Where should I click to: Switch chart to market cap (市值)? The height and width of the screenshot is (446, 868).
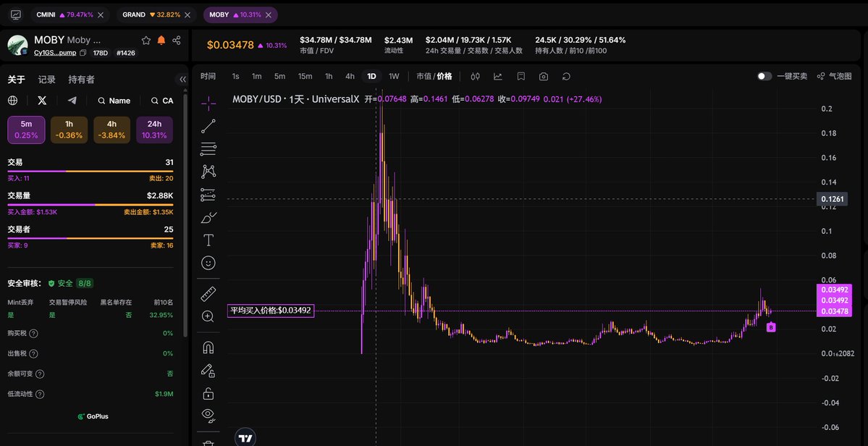424,76
